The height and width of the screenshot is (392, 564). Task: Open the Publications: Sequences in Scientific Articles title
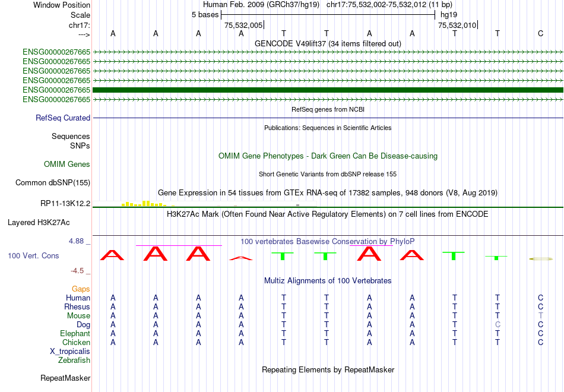point(328,128)
